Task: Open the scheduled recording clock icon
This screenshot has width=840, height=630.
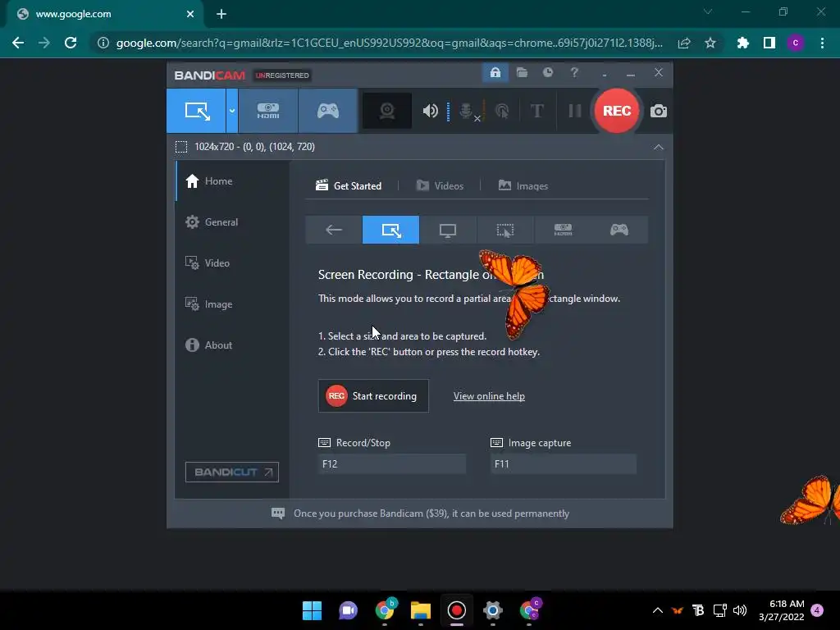Action: coord(547,72)
